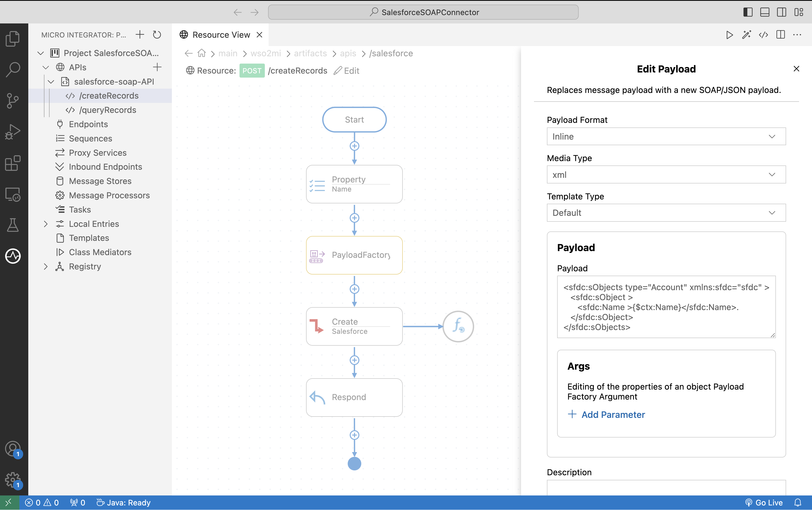The width and height of the screenshot is (812, 510).
Task: Close the Resource View tab
Action: click(x=259, y=35)
